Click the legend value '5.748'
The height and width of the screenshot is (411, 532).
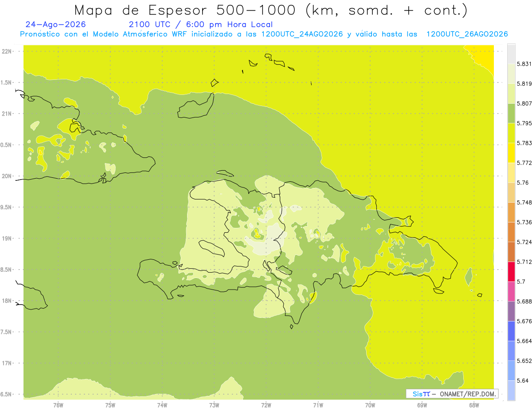[524, 203]
